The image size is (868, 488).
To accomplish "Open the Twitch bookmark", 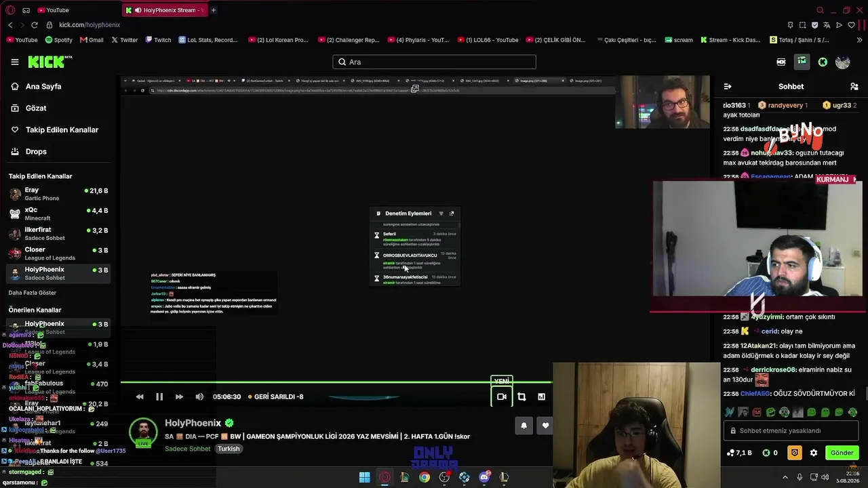I will coord(158,40).
